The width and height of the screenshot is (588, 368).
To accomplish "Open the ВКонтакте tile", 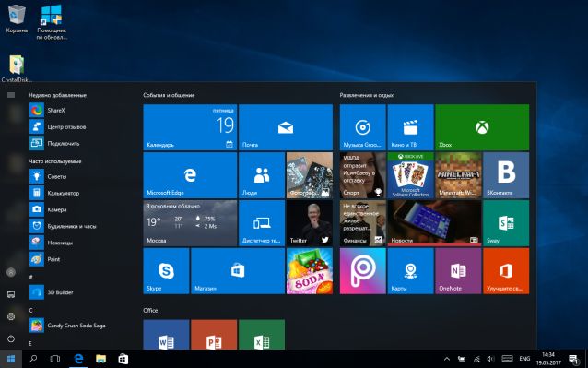I will pos(506,175).
